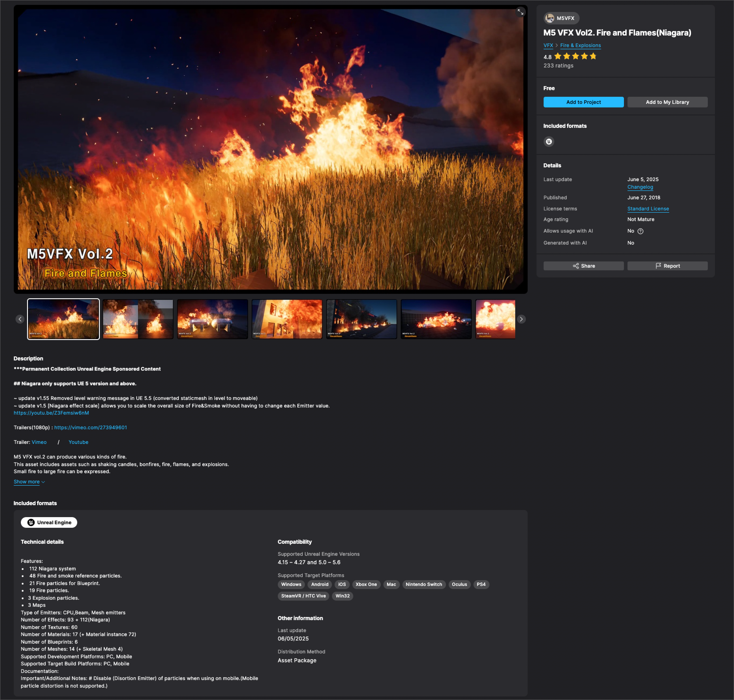Click the Unreal Engine format icon in the sidebar
Viewport: 734px width, 700px height.
click(x=549, y=141)
